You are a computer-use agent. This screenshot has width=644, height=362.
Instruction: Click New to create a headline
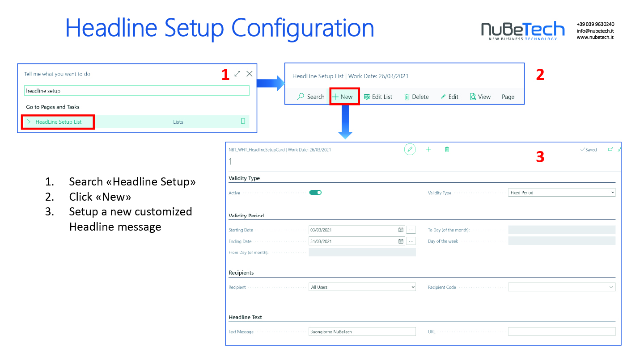343,97
